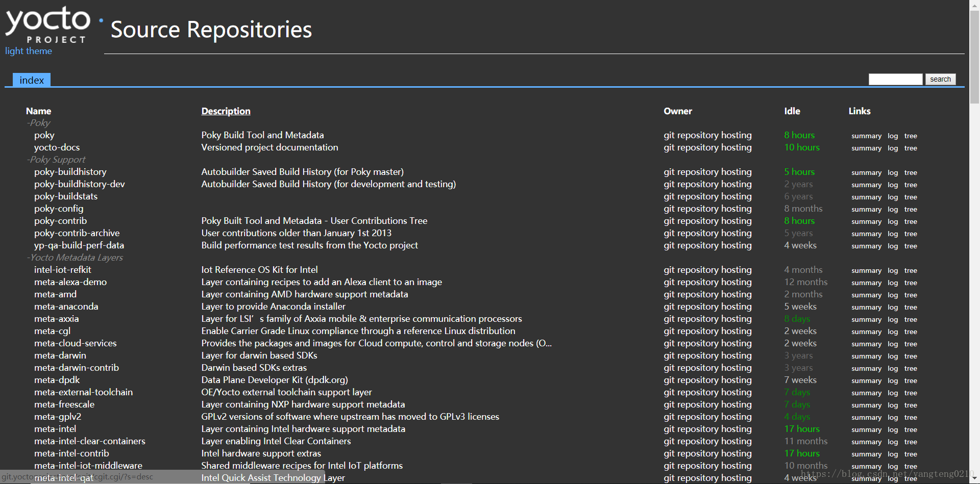This screenshot has height=484, width=980.
Task: Open the meta-intel-clear-containers repository
Action: pyautogui.click(x=90, y=441)
